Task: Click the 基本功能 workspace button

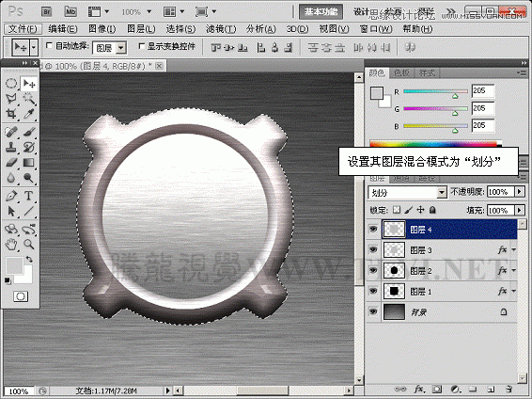Action: [x=321, y=12]
